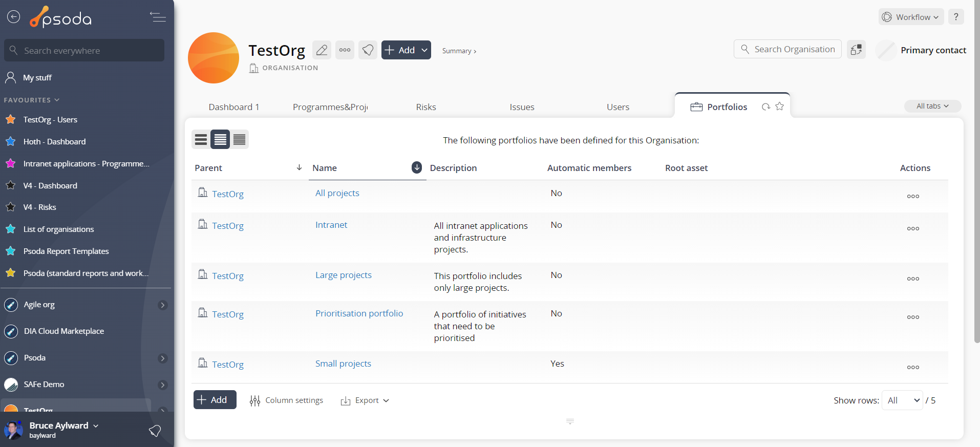
Task: Expand the Agile org sidebar item
Action: click(x=163, y=305)
